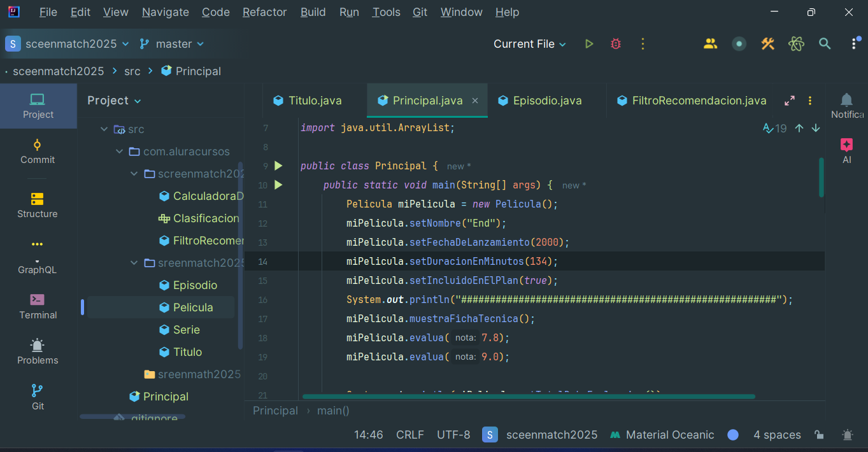Collapse the com.aluracursos package
Image resolution: width=868 pixels, height=452 pixels.
click(x=119, y=151)
